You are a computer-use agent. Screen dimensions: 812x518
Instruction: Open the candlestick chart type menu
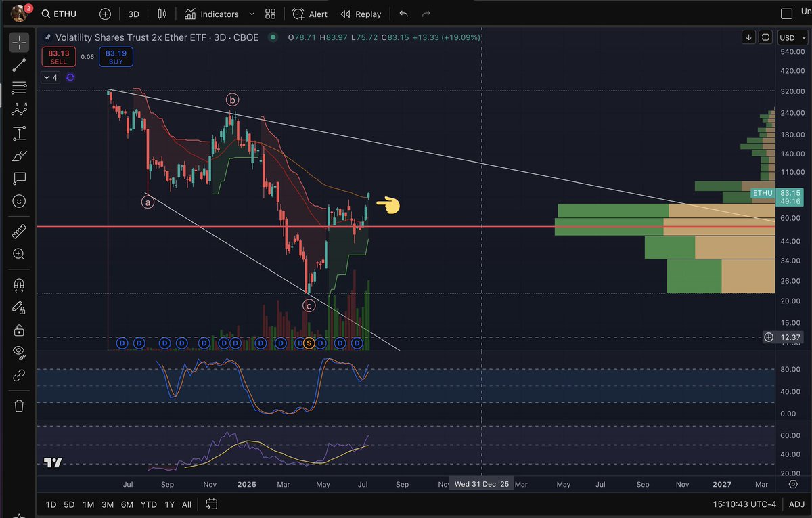(x=162, y=14)
